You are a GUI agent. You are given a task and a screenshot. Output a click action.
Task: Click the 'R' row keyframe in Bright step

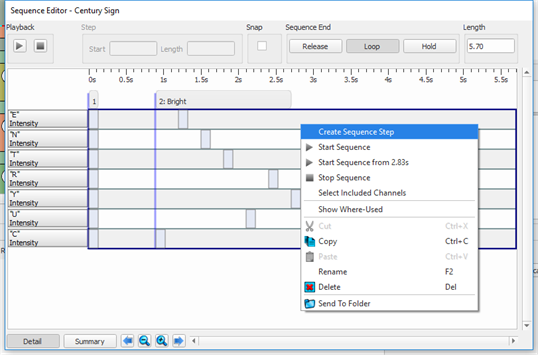point(273,179)
